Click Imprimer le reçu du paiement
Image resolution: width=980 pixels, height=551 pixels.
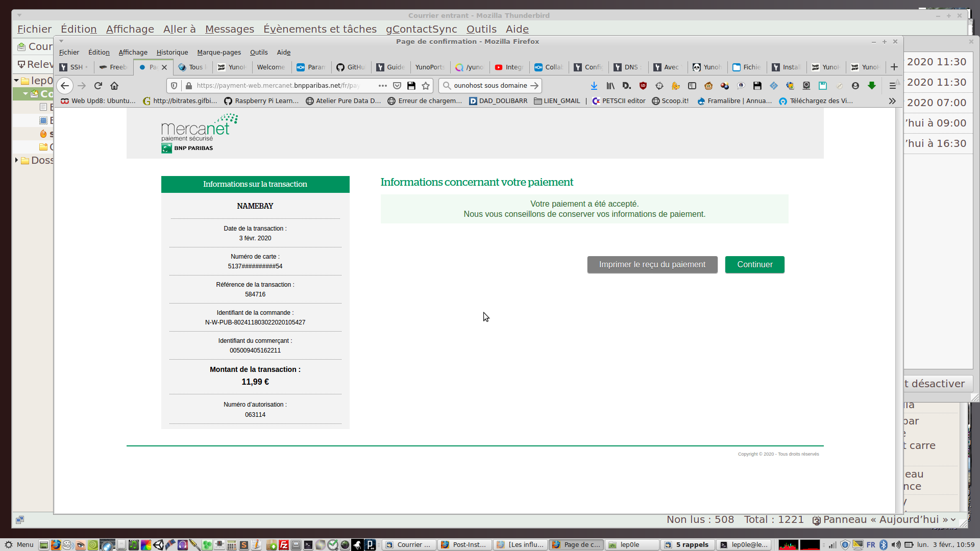click(x=652, y=264)
